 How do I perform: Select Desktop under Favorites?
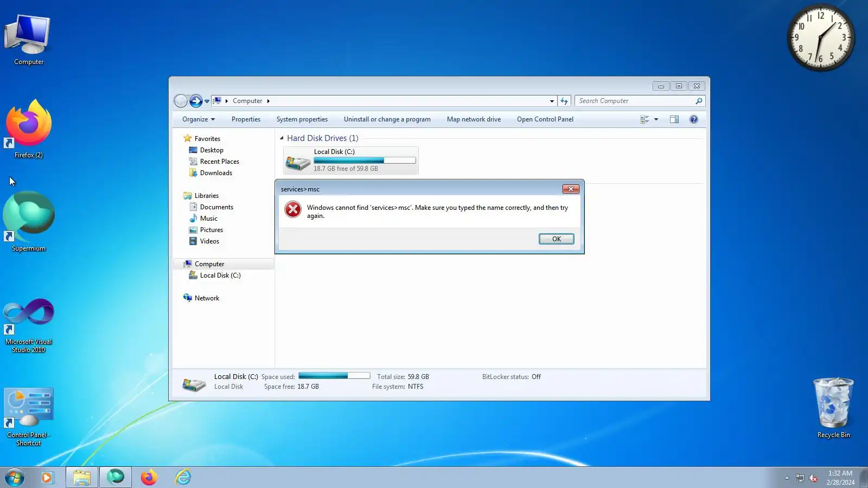click(x=212, y=150)
